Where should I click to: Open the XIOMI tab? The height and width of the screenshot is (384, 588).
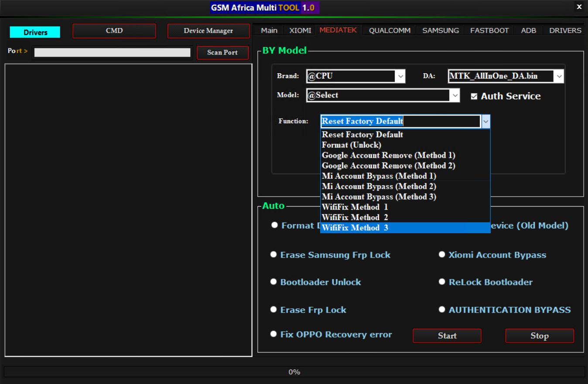coord(300,31)
